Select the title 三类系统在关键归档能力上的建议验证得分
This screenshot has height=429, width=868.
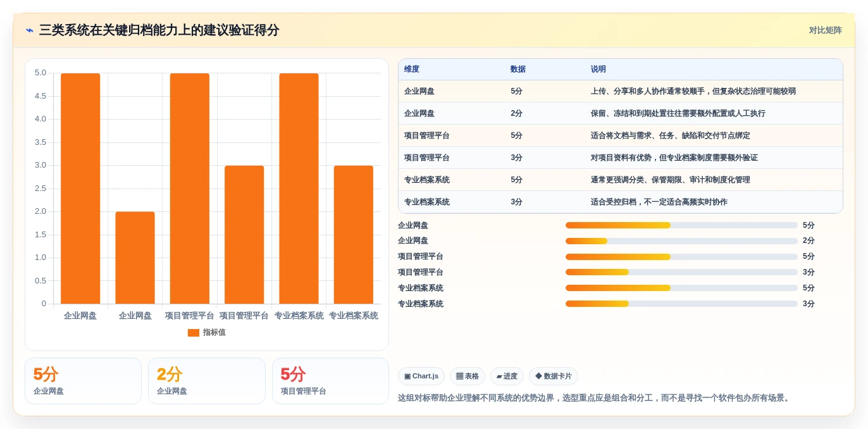[x=159, y=30]
